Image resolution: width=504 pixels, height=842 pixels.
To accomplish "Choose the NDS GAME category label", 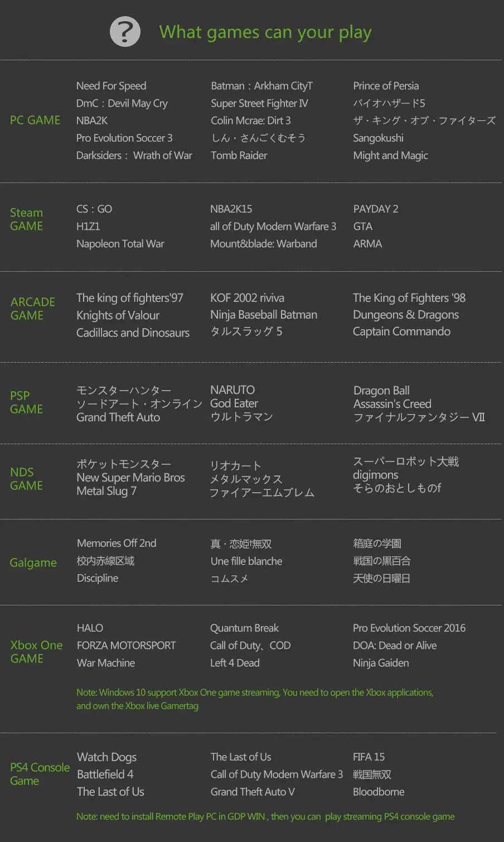I will 26,479.
